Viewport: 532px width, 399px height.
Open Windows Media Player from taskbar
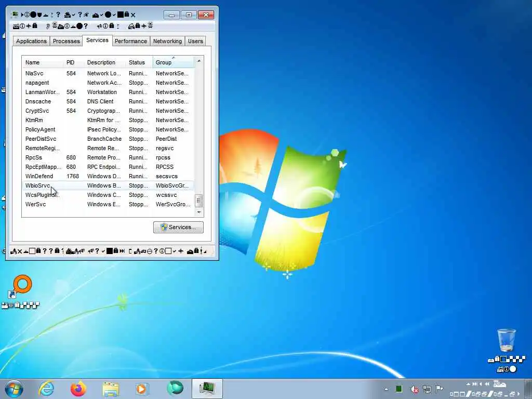(141, 389)
